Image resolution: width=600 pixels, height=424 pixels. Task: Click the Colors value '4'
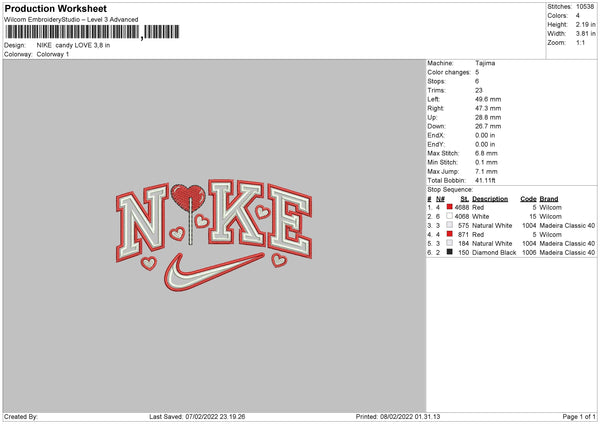[x=578, y=16]
